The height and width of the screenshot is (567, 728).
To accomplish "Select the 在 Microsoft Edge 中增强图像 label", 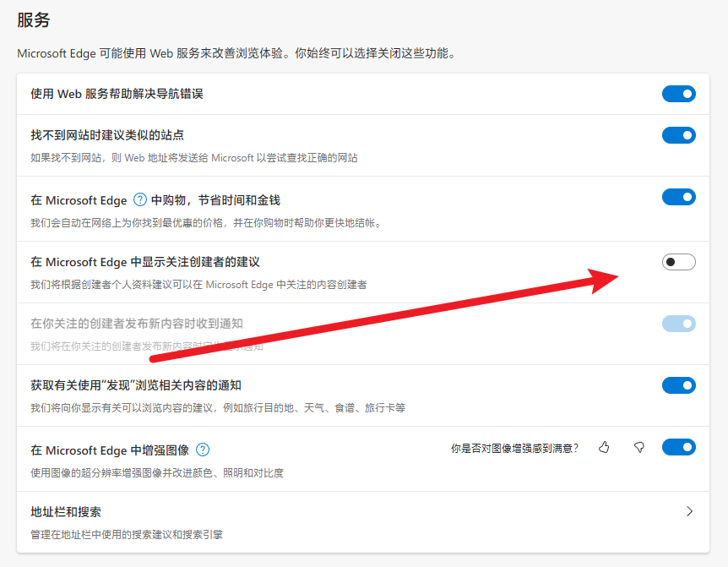I will pyautogui.click(x=110, y=450).
